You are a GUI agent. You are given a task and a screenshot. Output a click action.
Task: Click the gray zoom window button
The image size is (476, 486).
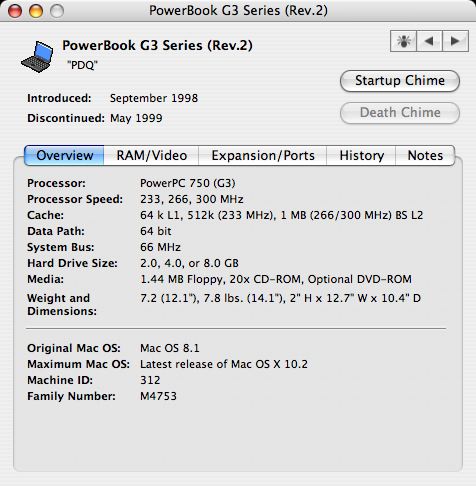(x=57, y=11)
